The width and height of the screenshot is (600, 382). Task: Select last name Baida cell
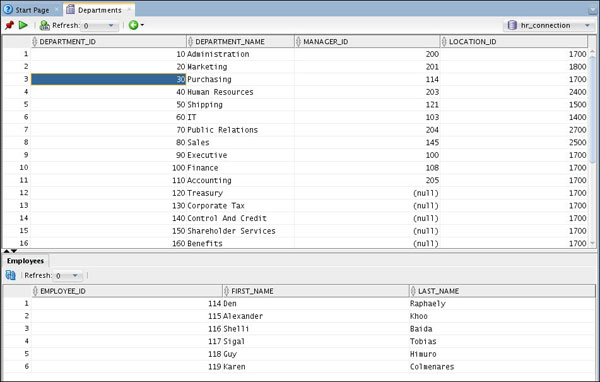[502, 329]
